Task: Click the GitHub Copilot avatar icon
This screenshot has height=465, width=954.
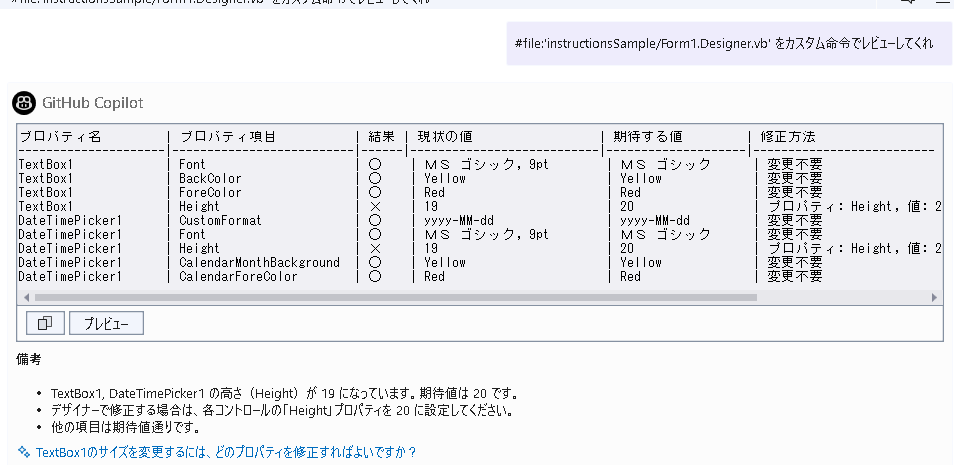Action: point(24,103)
